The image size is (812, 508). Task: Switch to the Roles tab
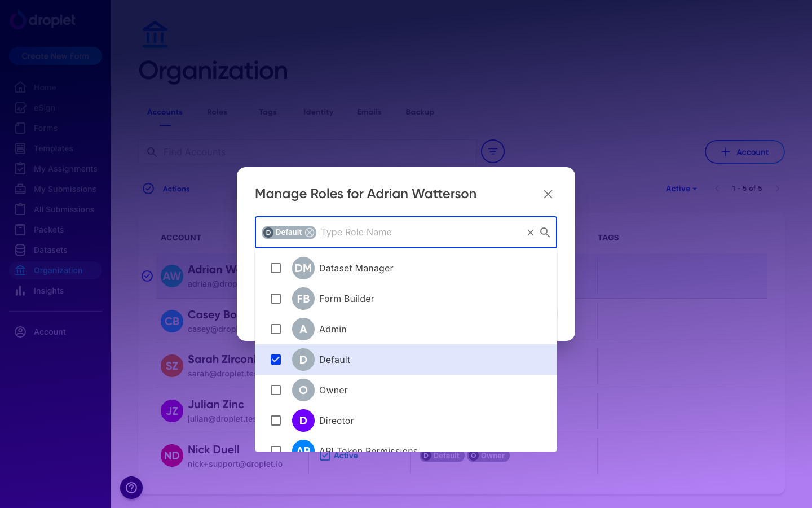217,112
